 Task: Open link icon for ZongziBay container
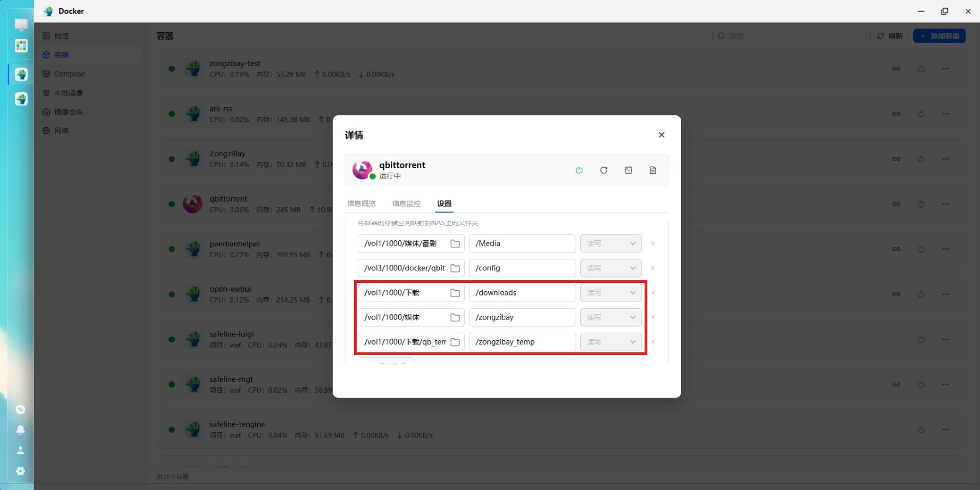pos(896,159)
